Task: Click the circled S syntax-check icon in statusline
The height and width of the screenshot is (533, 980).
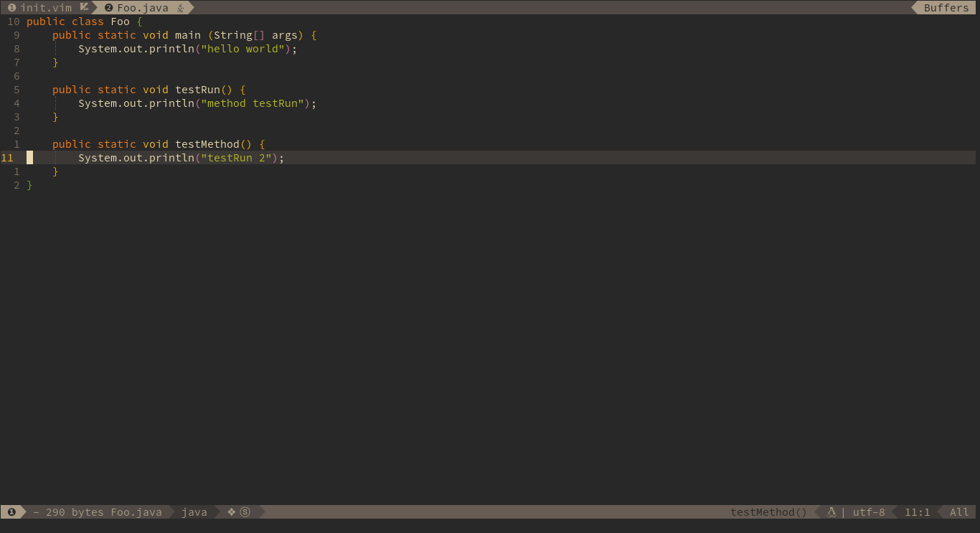Action: pyautogui.click(x=245, y=512)
